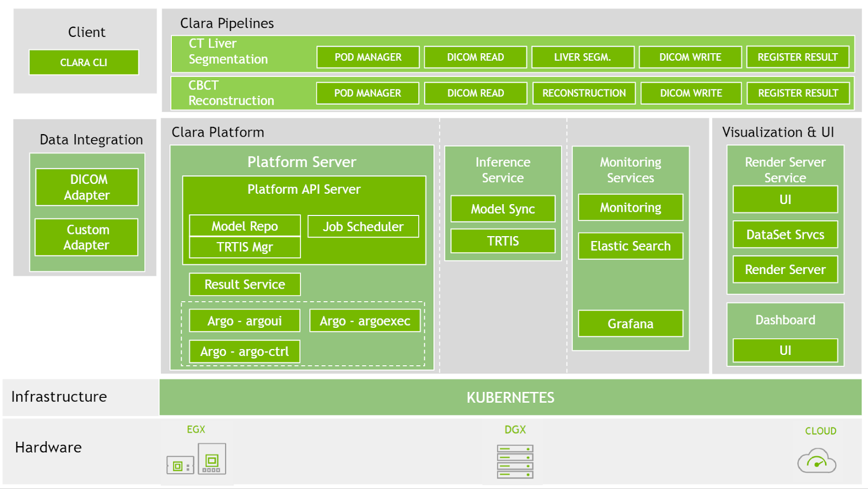Click UI box under Dashboard
Screen dimensions: 868x489
tap(786, 350)
